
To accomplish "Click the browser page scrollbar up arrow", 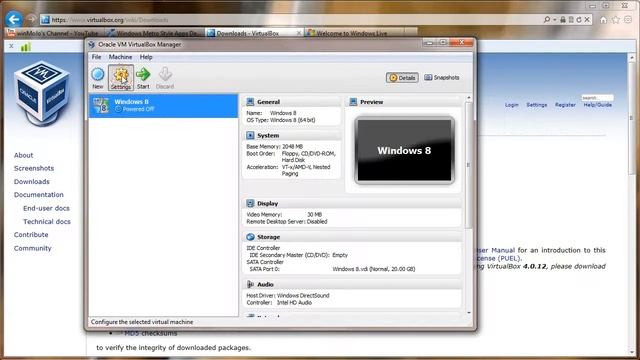I will pyautogui.click(x=632, y=58).
